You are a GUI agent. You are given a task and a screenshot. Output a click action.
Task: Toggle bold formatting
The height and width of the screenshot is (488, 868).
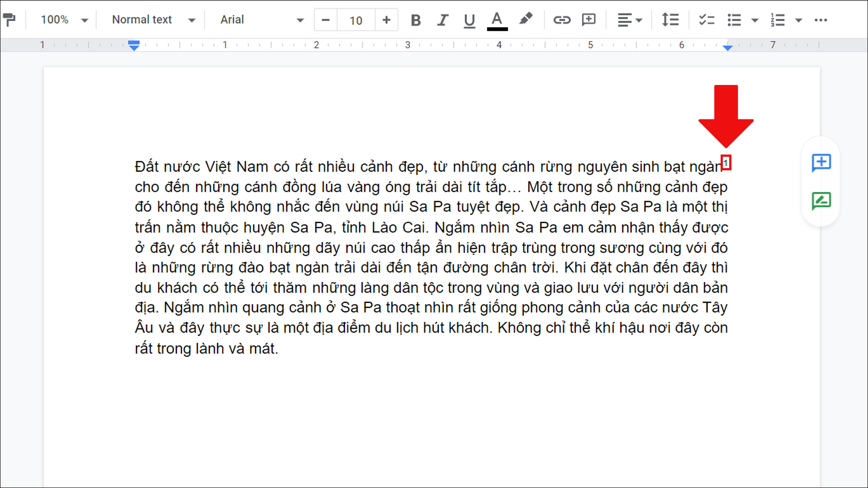click(x=415, y=20)
